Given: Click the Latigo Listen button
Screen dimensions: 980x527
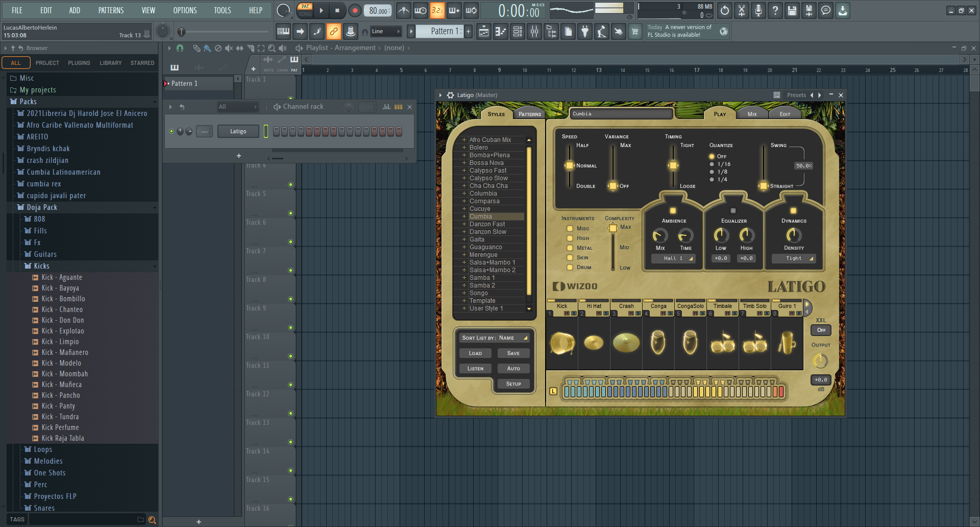Looking at the screenshot, I should click(475, 369).
